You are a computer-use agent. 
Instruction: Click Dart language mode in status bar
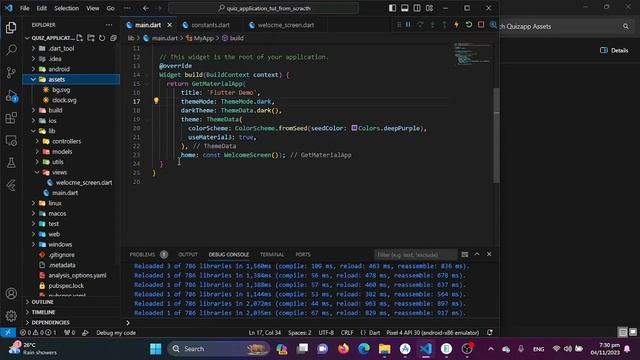374,333
